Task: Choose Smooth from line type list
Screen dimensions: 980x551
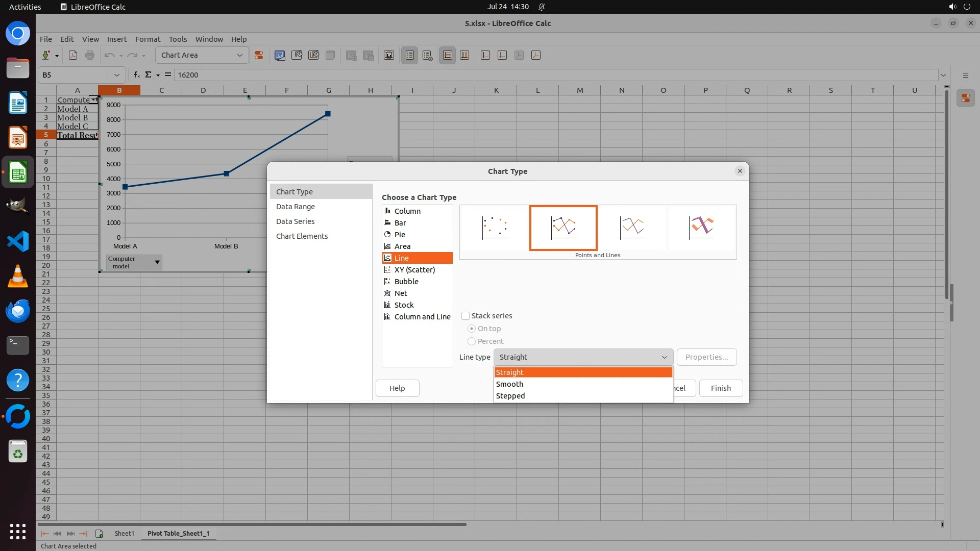Action: (509, 384)
